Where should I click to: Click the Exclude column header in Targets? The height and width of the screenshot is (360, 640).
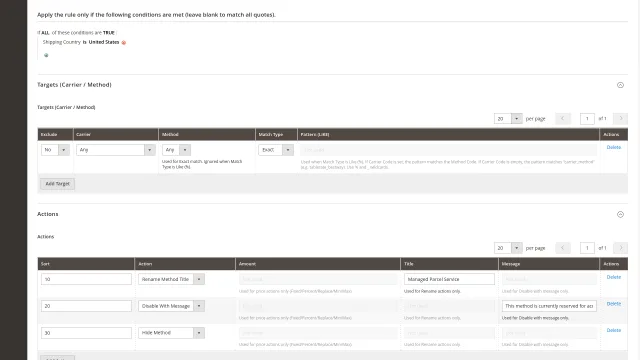point(55,134)
